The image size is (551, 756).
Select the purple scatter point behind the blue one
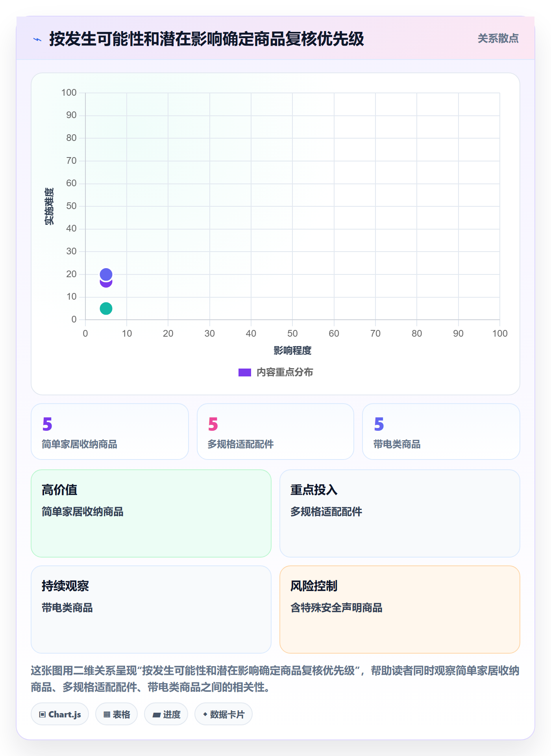pyautogui.click(x=106, y=284)
